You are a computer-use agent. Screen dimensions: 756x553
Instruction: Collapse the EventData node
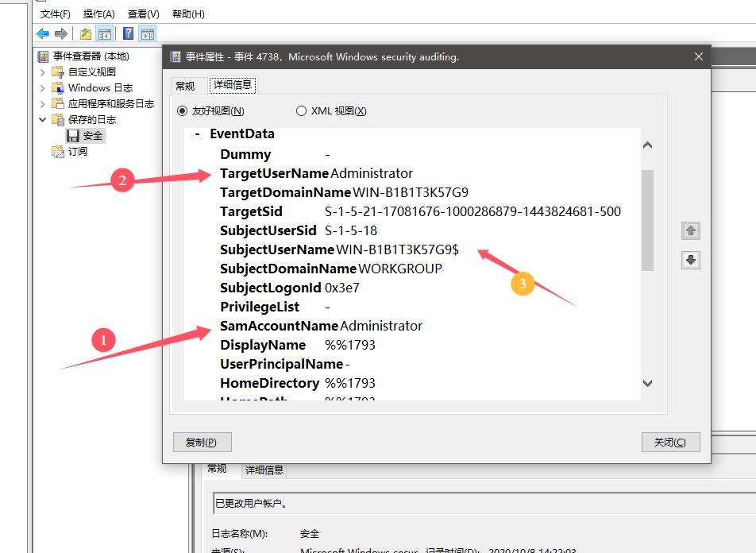click(x=197, y=134)
